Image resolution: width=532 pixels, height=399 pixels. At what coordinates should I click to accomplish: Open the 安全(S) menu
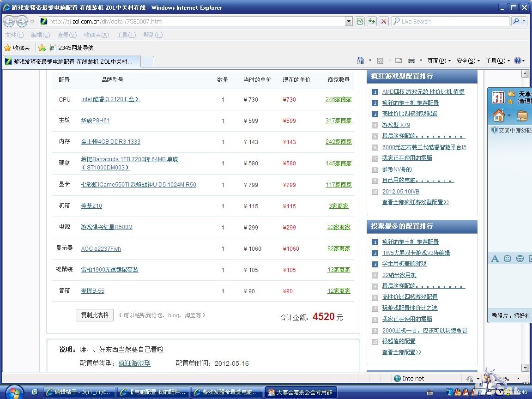tap(468, 61)
